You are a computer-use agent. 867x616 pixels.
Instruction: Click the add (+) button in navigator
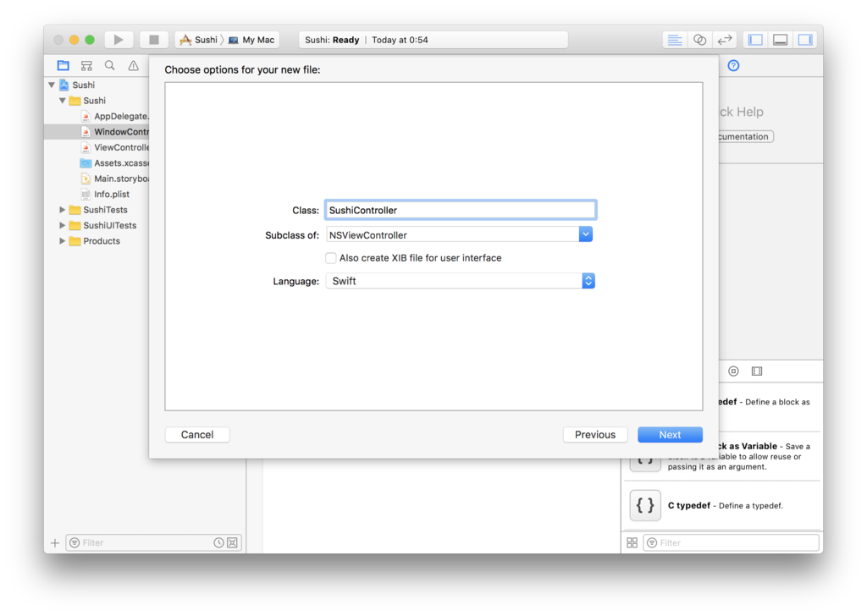(x=55, y=543)
